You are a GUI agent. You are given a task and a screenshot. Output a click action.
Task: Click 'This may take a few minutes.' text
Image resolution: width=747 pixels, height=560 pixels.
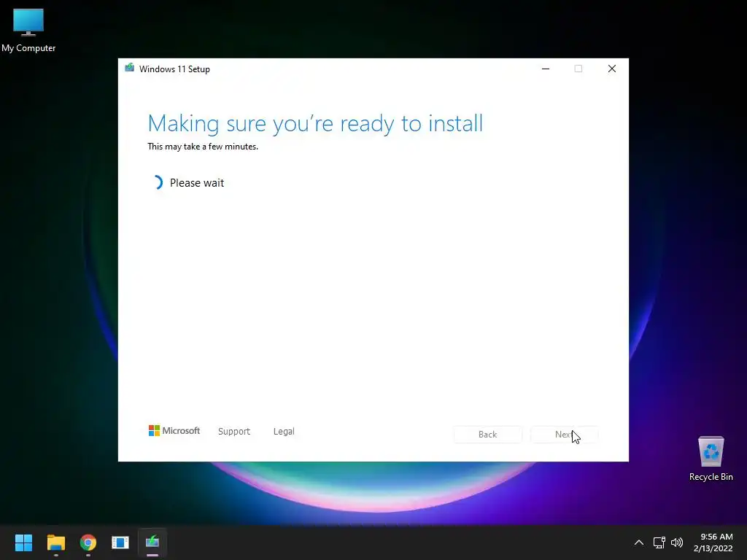coord(203,147)
